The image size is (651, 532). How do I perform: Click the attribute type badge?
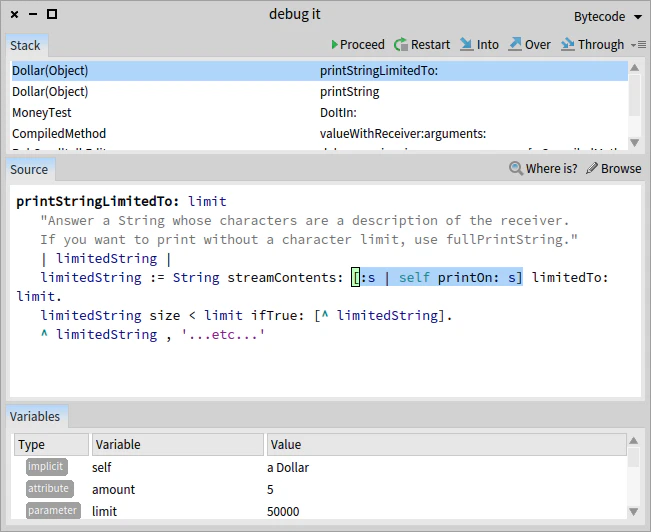click(x=49, y=488)
